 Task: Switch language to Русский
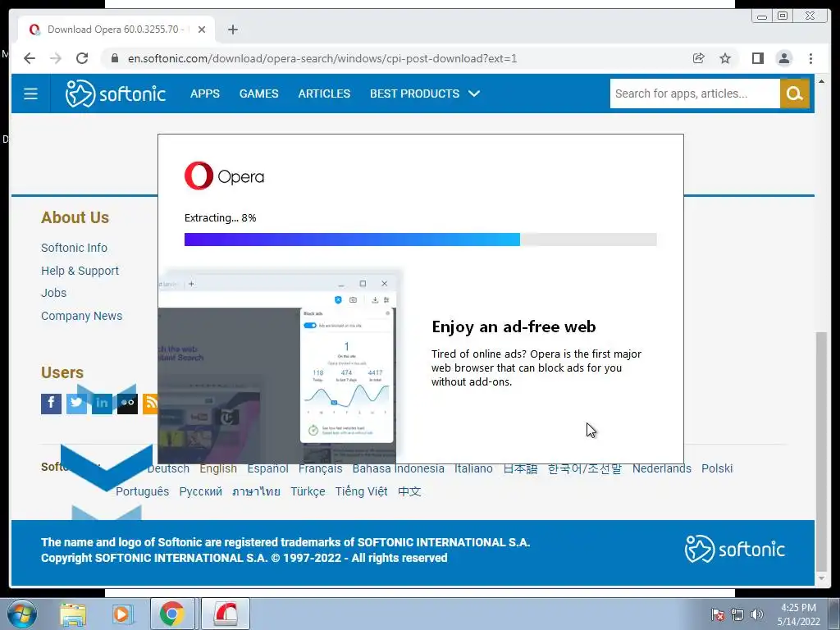[x=200, y=492]
